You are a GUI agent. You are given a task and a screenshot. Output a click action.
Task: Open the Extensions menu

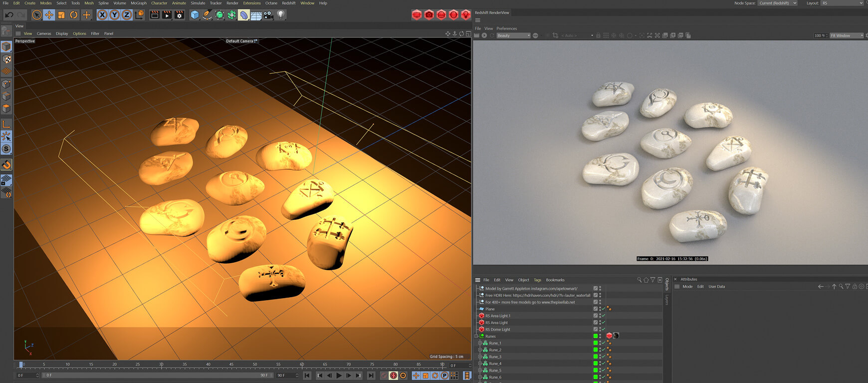coord(252,3)
